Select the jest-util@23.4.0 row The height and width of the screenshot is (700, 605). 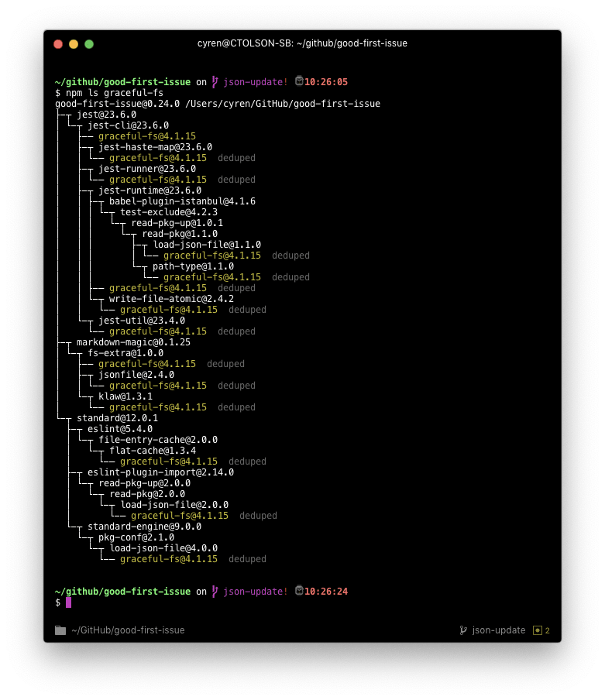(142, 321)
